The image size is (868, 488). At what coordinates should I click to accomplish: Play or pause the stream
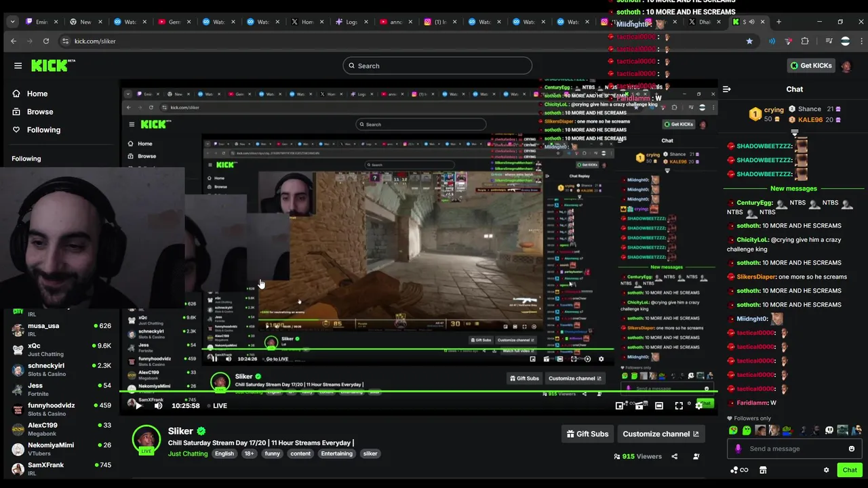point(138,405)
